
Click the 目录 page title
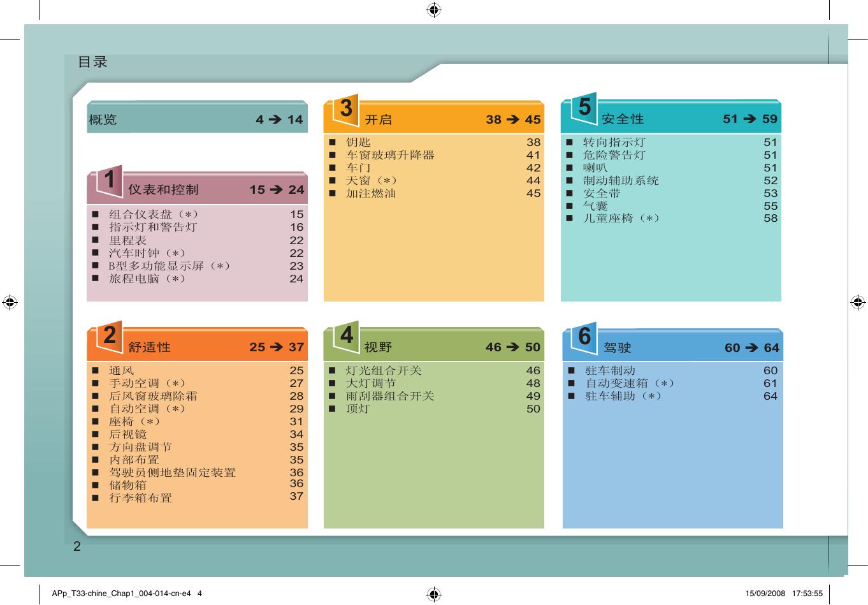coord(92,62)
